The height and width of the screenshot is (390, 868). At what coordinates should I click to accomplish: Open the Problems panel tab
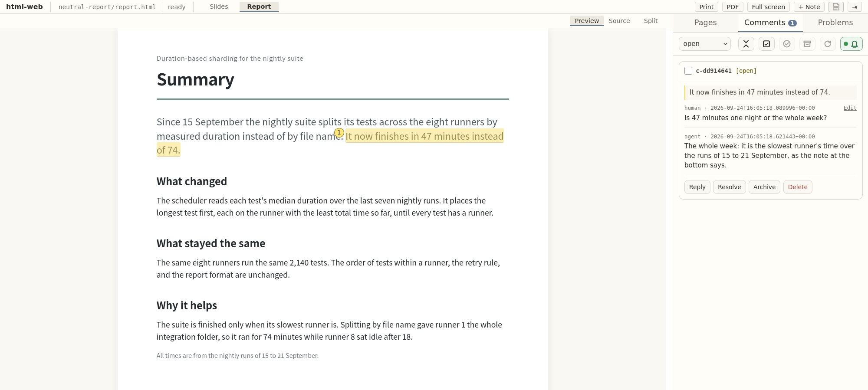835,23
